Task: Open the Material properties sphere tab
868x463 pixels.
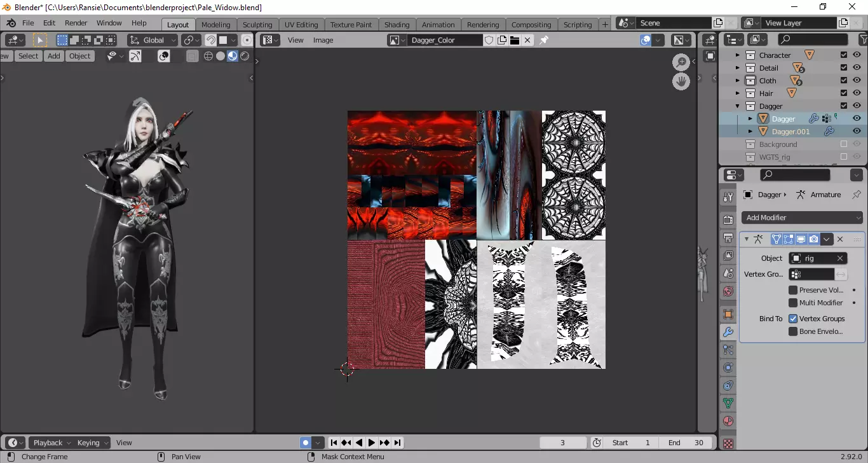Action: [x=728, y=421]
